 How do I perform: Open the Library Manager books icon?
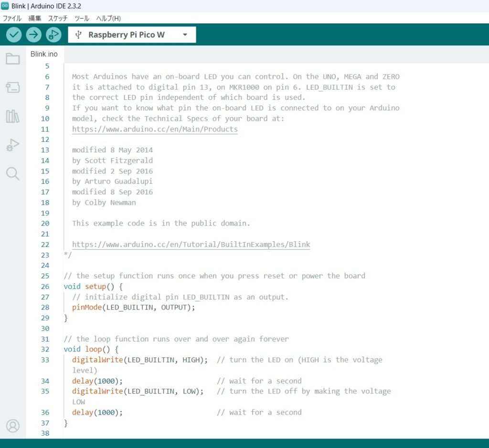(13, 117)
